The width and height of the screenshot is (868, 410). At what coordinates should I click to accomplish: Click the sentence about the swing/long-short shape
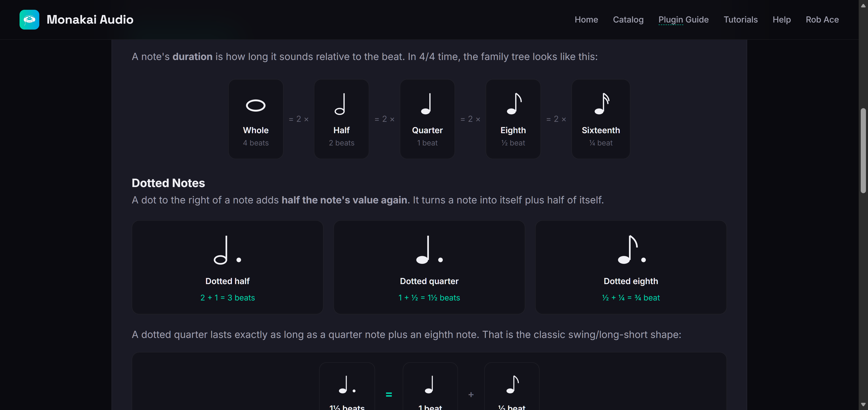406,335
